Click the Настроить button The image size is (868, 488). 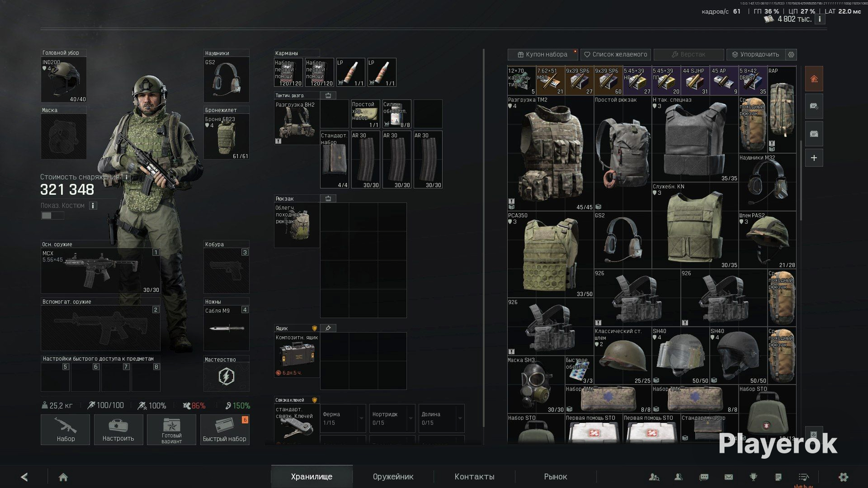click(118, 429)
